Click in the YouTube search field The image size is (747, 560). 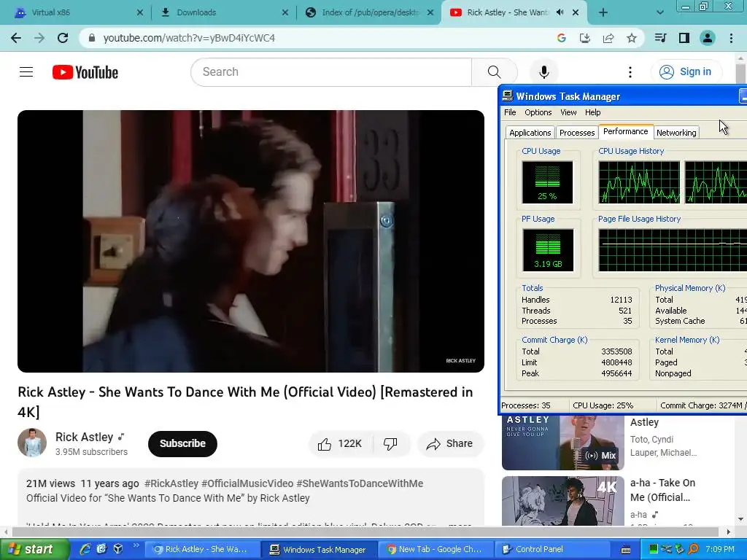click(x=331, y=72)
